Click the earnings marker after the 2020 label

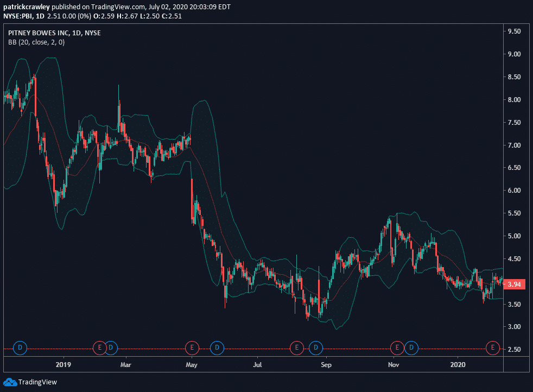point(492,348)
